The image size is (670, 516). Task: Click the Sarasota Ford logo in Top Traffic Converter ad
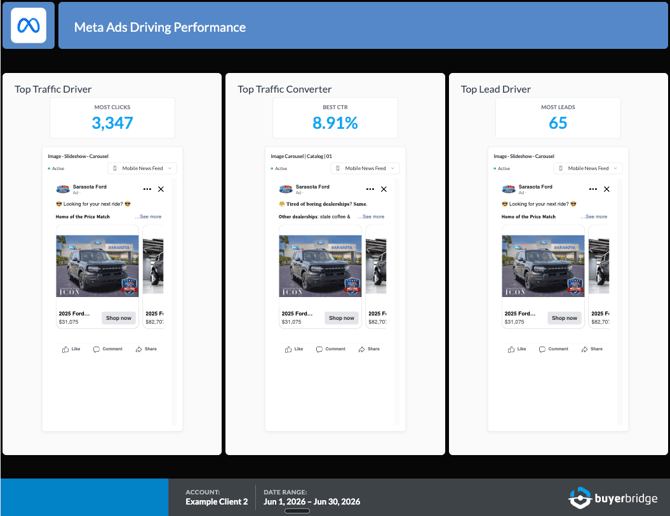click(286, 189)
